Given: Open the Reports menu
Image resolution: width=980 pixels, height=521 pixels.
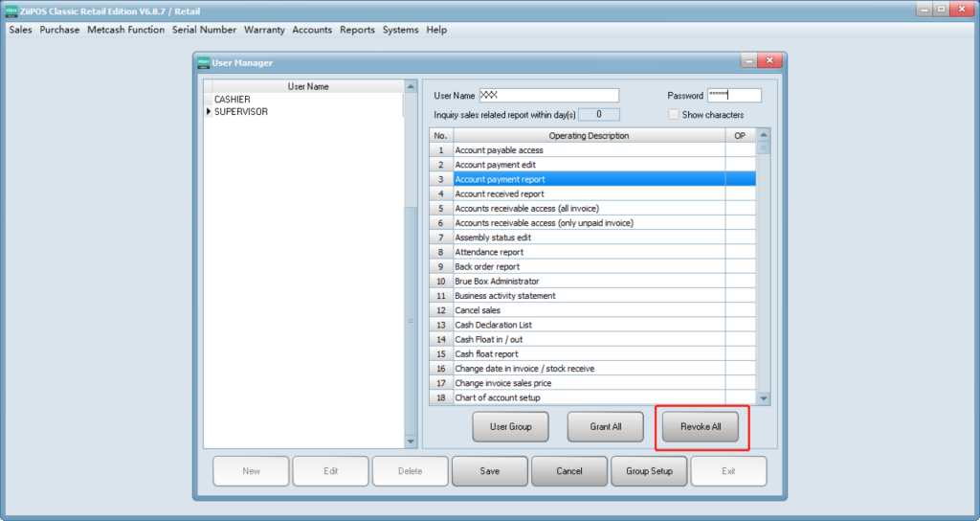Looking at the screenshot, I should (x=357, y=30).
